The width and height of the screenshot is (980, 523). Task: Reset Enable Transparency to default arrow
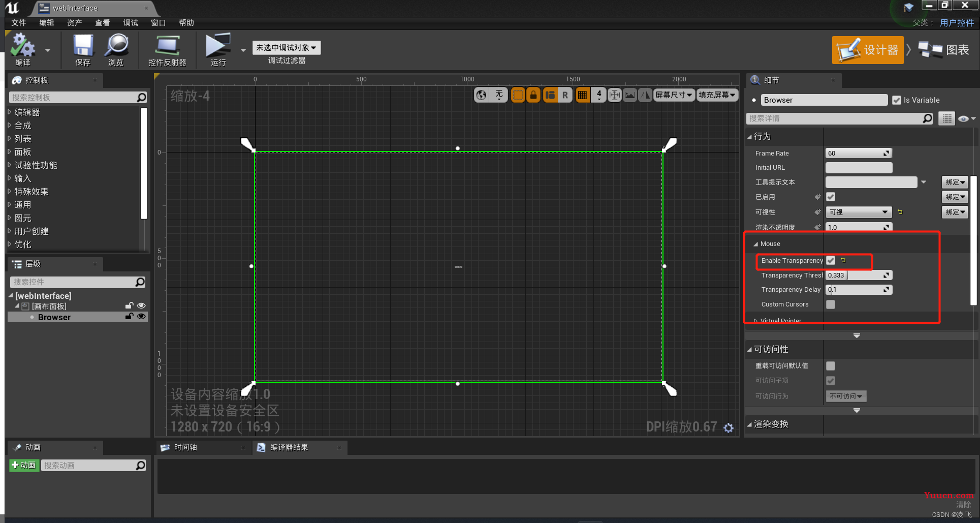[x=843, y=260]
